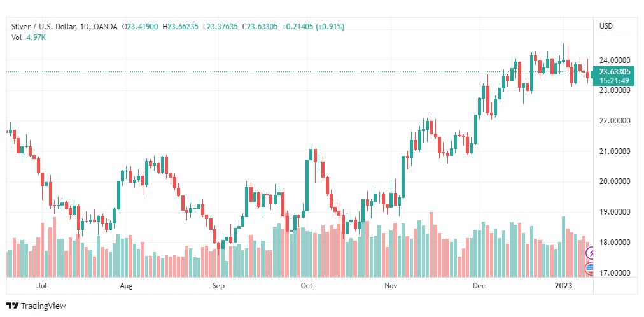Click the 21.00000 price axis label
The image size is (644, 317).
click(x=615, y=151)
